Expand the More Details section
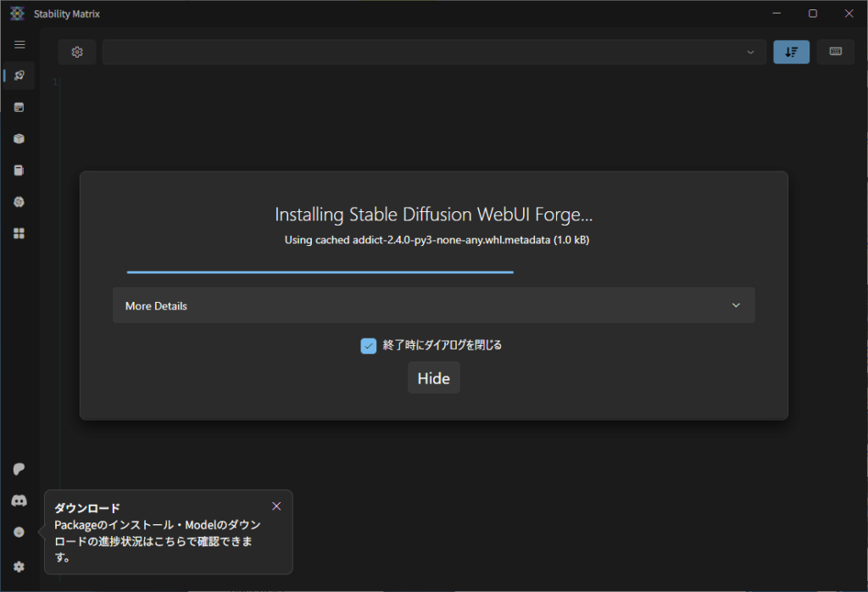This screenshot has height=592, width=868. 434,305
